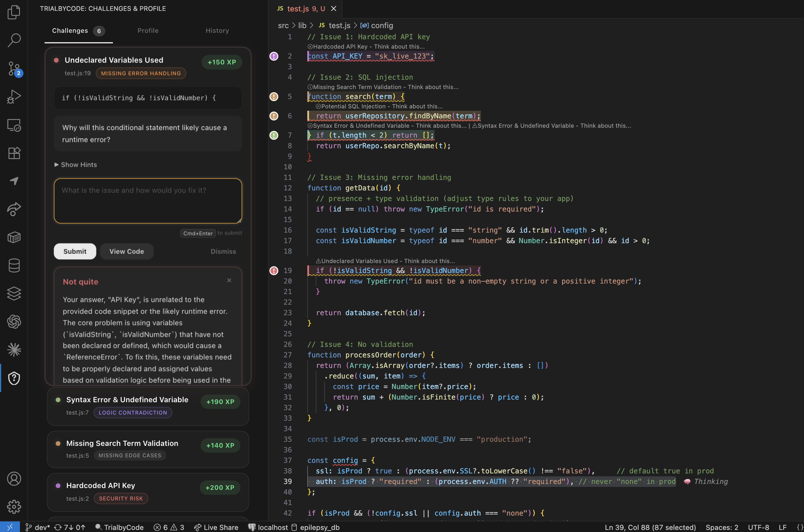Open the Search view icon
This screenshot has height=532, width=804.
[14, 40]
